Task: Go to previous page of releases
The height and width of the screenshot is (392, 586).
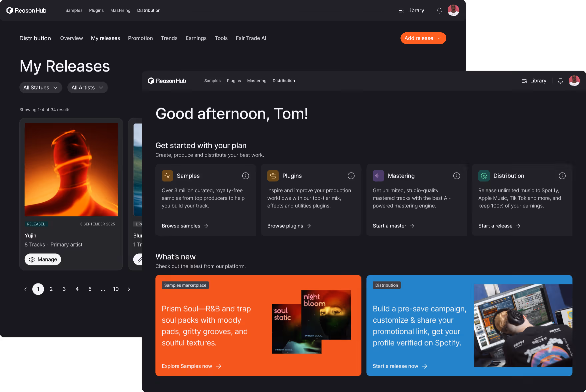Action: pyautogui.click(x=25, y=289)
